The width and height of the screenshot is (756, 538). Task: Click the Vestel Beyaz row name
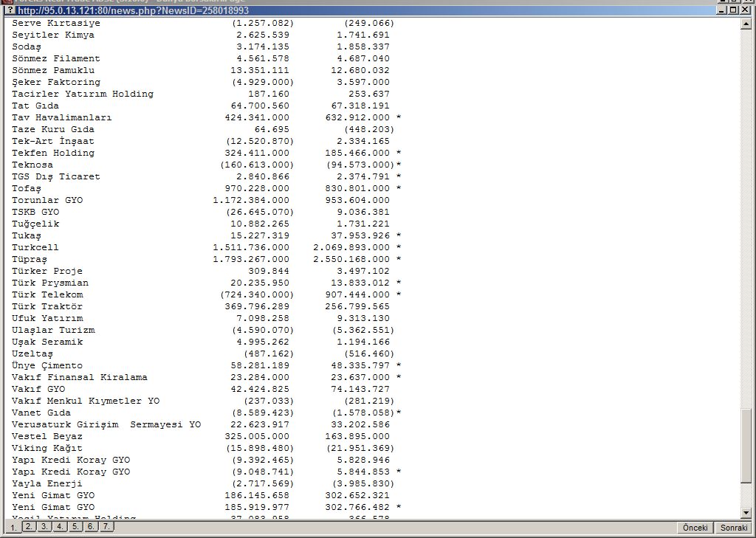point(47,436)
